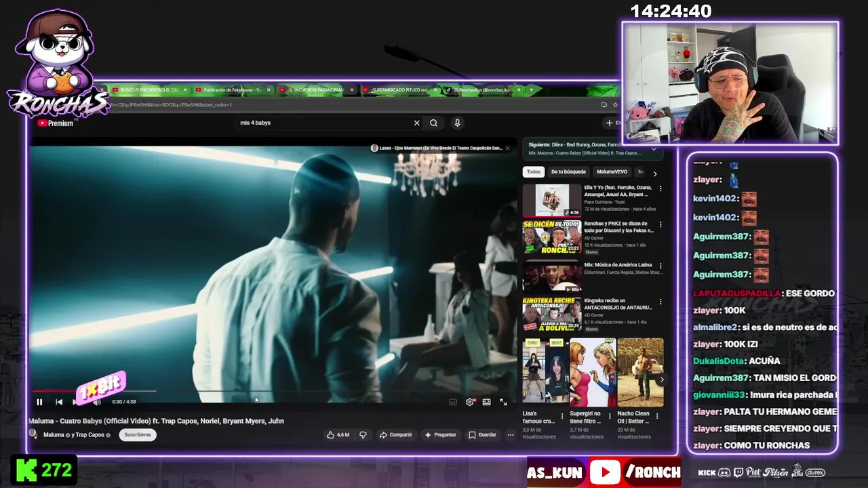Select the 'Todos' filter chip
The image size is (868, 488).
click(534, 172)
